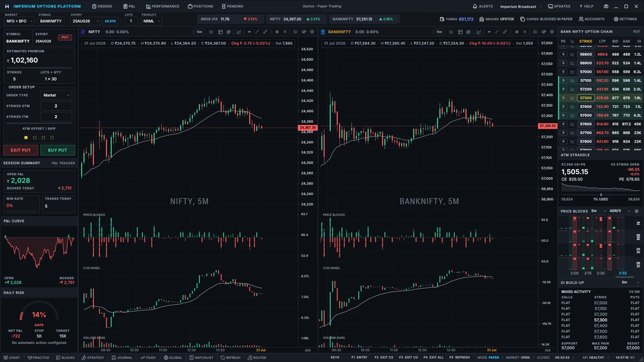644x362 pixels.
Task: Open the Product dropdown NRML
Action: point(152,21)
